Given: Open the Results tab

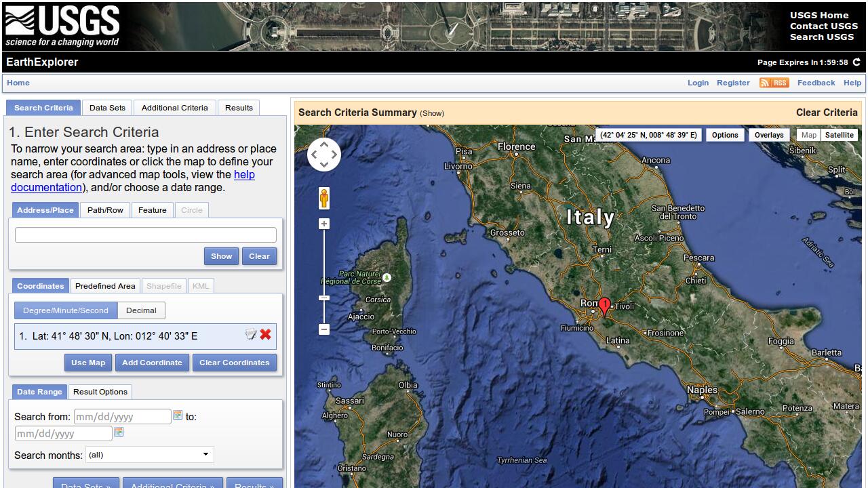Looking at the screenshot, I should click(x=239, y=108).
